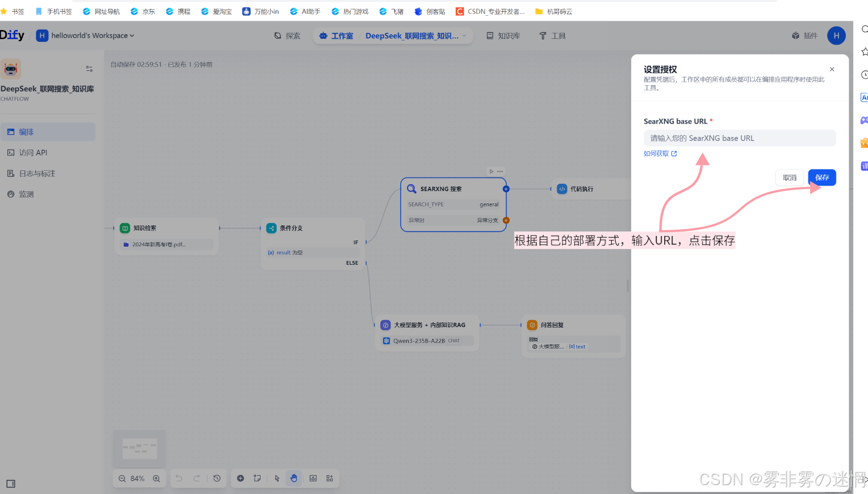The width and height of the screenshot is (868, 494).
Task: Undo the last canvas change
Action: coord(179,478)
